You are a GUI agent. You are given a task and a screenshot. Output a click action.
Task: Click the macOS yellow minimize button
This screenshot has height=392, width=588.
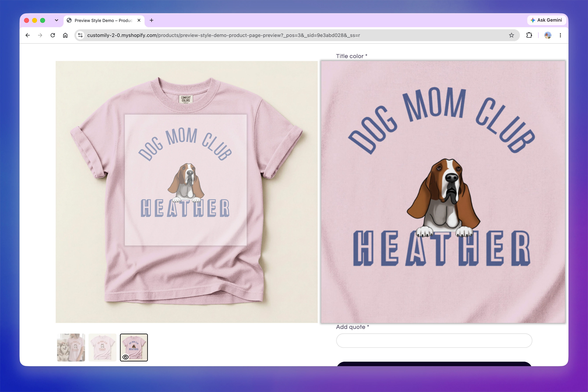pos(35,20)
